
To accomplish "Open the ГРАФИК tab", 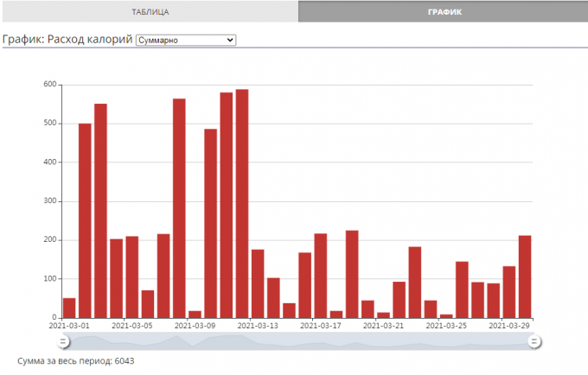I will click(x=444, y=11).
